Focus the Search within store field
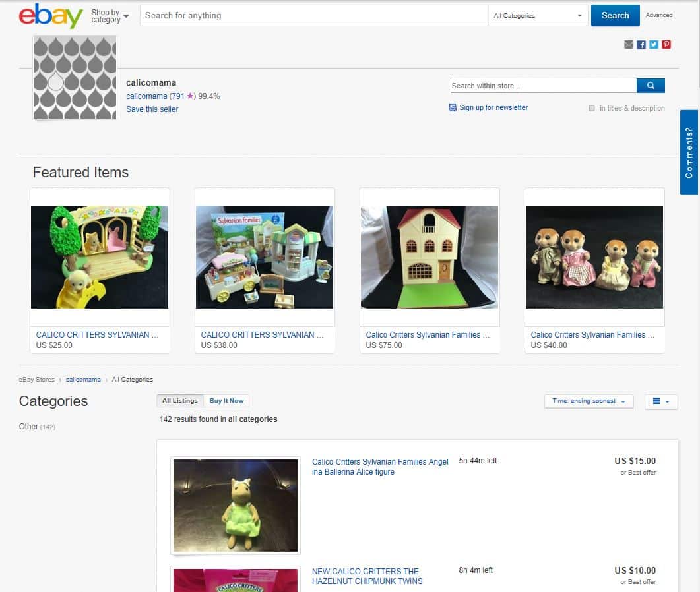Viewport: 700px width, 592px height. 543,85
